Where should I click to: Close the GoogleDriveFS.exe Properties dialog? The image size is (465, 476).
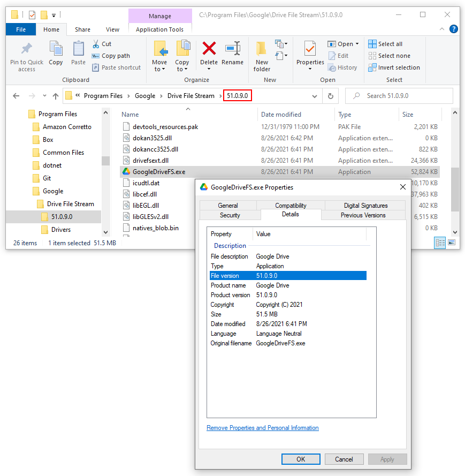[x=402, y=187]
